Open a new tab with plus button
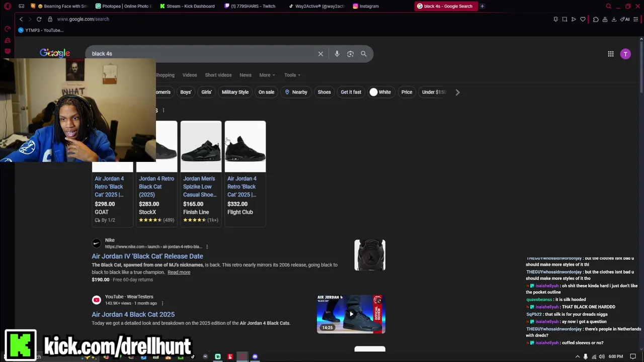644x362 pixels. tap(482, 6)
